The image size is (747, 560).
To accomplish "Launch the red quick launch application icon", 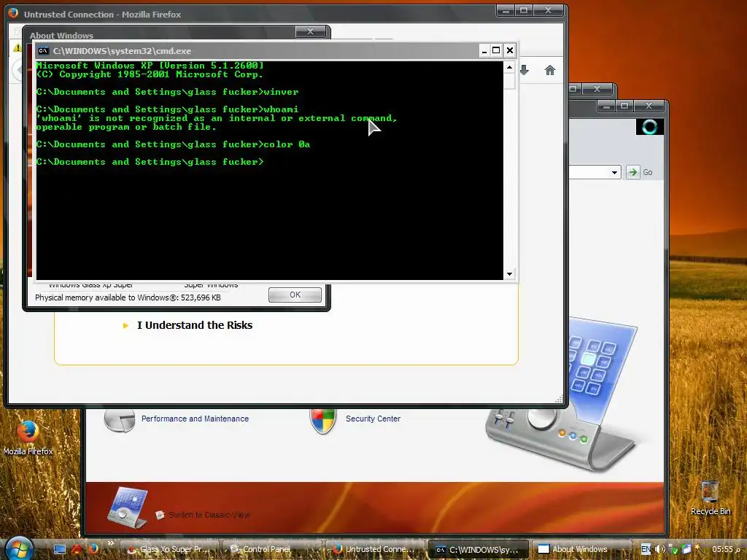I will 76,549.
